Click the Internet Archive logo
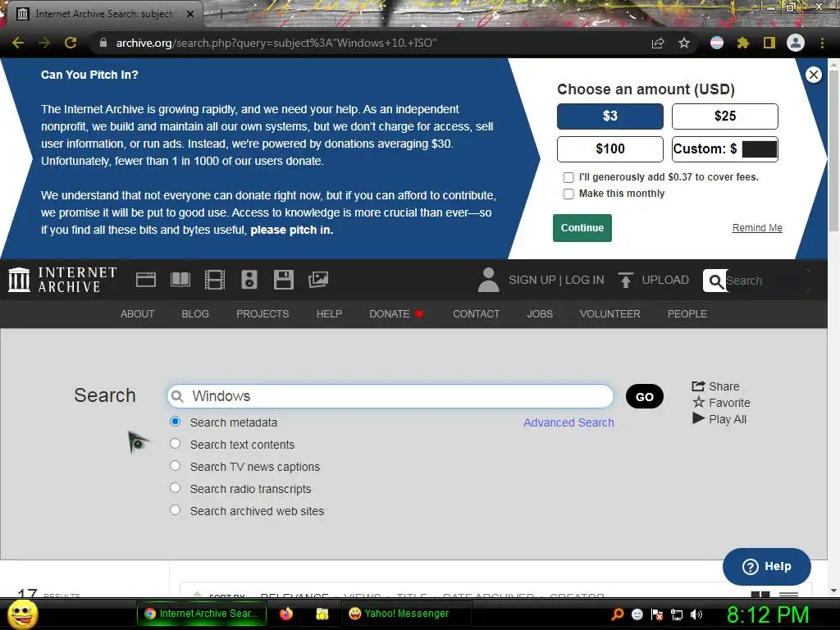Viewport: 840px width, 630px height. coord(62,280)
